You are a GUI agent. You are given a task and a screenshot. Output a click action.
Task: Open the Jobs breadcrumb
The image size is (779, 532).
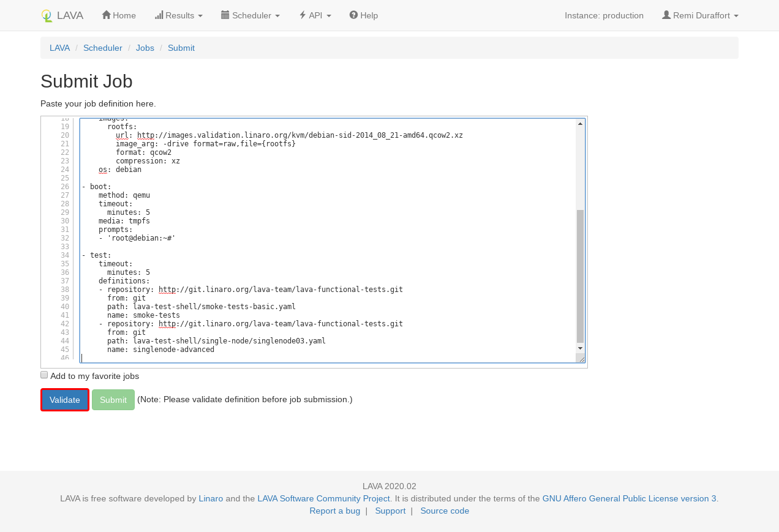point(145,48)
